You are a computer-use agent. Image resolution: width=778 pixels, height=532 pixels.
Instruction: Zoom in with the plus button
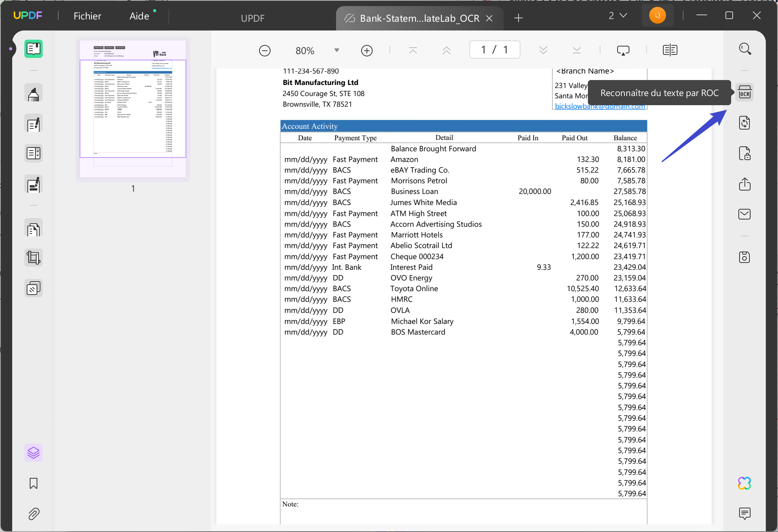click(367, 51)
